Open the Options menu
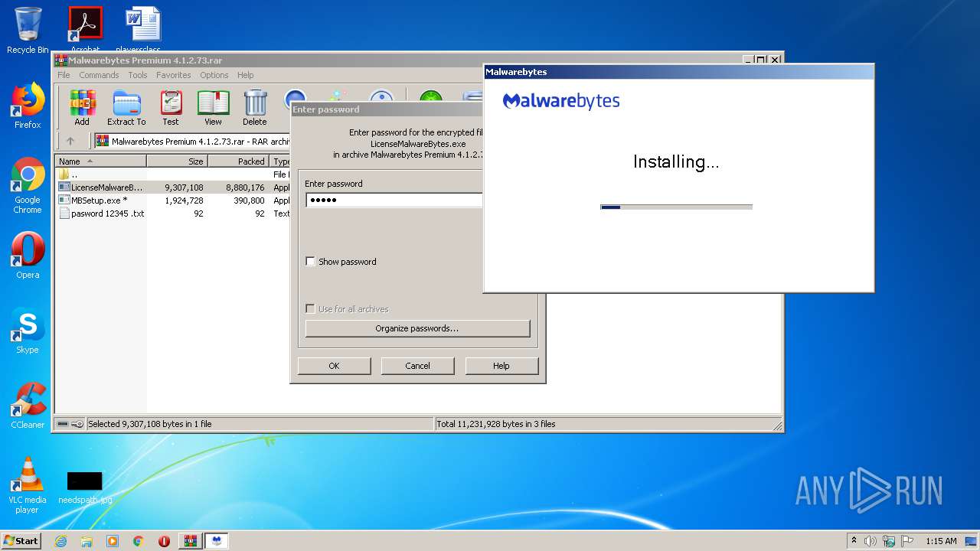This screenshot has width=980, height=551. (214, 75)
